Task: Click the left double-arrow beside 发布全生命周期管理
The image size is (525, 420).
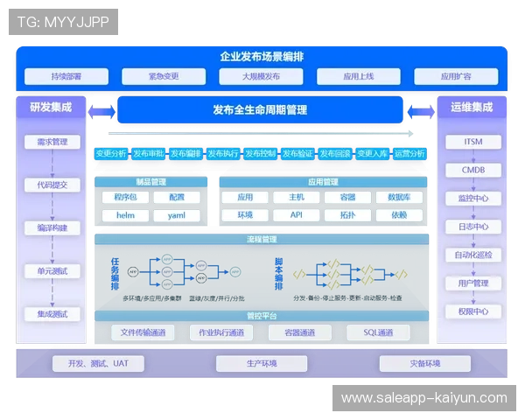Action: [101, 111]
